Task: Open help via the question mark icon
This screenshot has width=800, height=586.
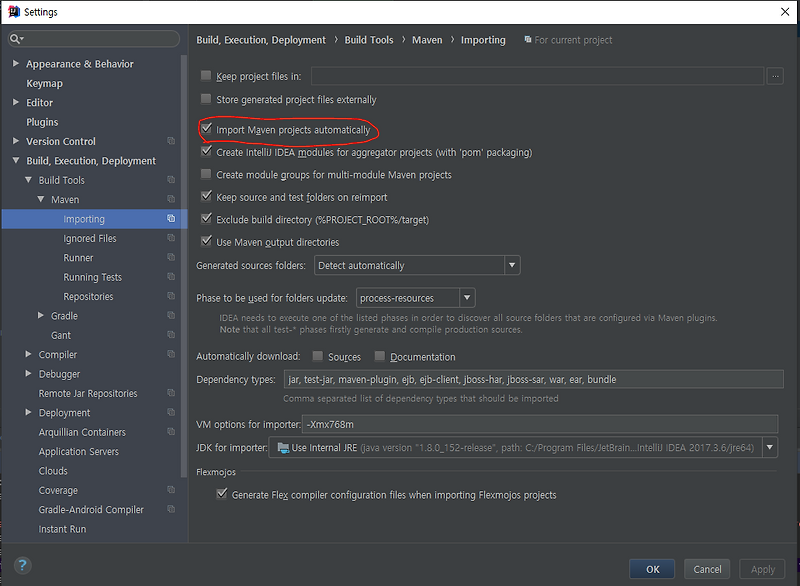Action: (22, 563)
